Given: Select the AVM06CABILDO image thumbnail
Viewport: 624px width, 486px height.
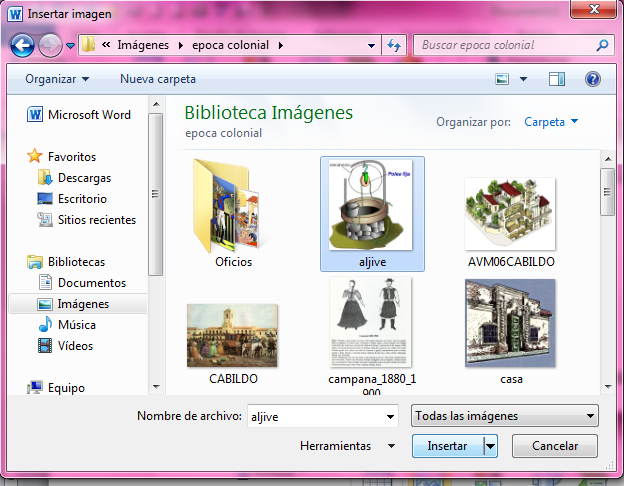Looking at the screenshot, I should 511,223.
